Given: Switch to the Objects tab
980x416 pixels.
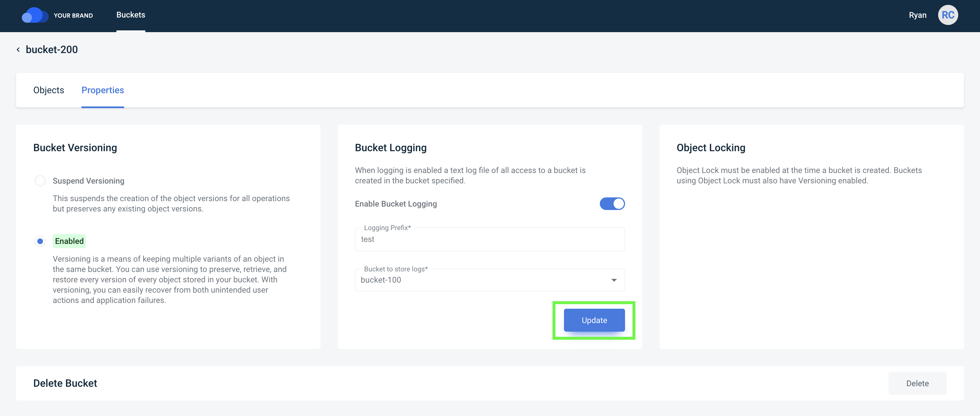Looking at the screenshot, I should coord(49,90).
